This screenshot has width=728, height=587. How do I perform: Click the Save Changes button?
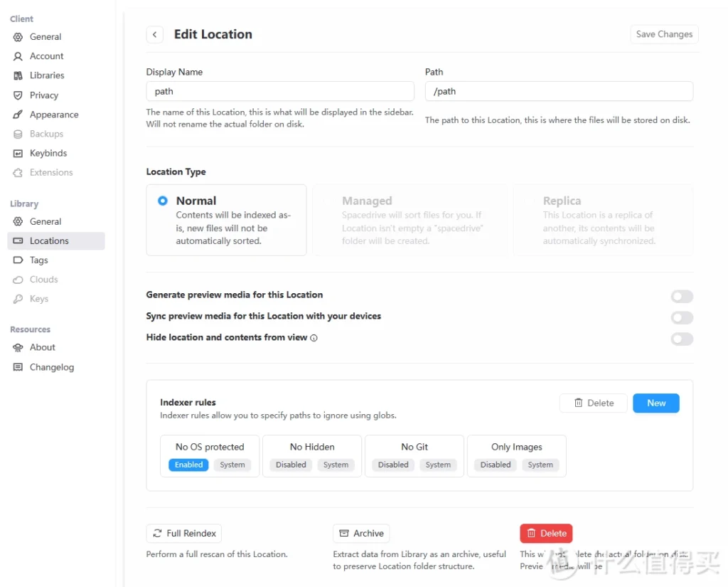(x=664, y=34)
